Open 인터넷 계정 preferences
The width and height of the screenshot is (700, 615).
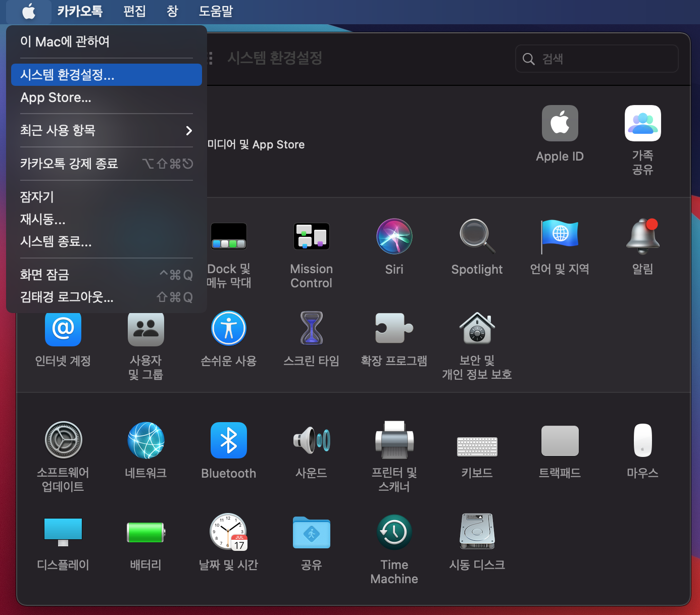click(x=63, y=339)
